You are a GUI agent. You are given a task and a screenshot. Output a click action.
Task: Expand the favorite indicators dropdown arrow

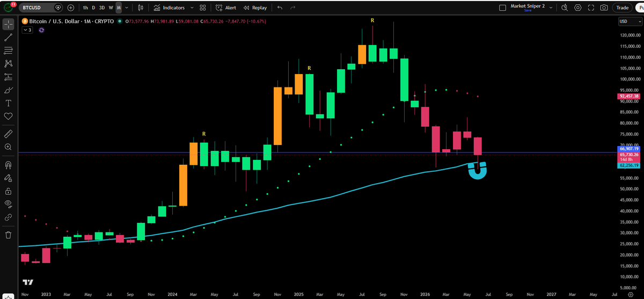pyautogui.click(x=191, y=8)
